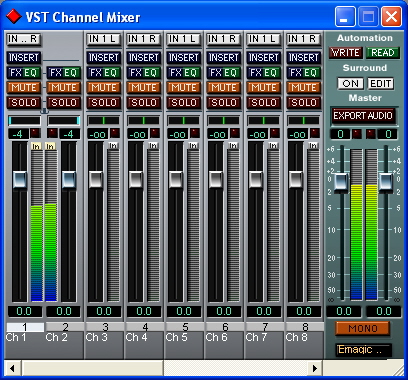Mute channel Ch 8

[304, 88]
